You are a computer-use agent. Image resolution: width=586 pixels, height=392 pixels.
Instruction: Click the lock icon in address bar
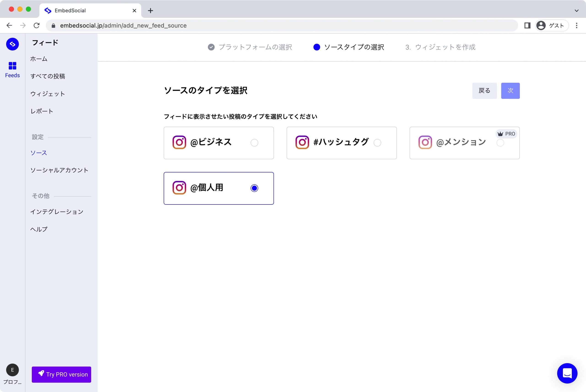coord(53,25)
